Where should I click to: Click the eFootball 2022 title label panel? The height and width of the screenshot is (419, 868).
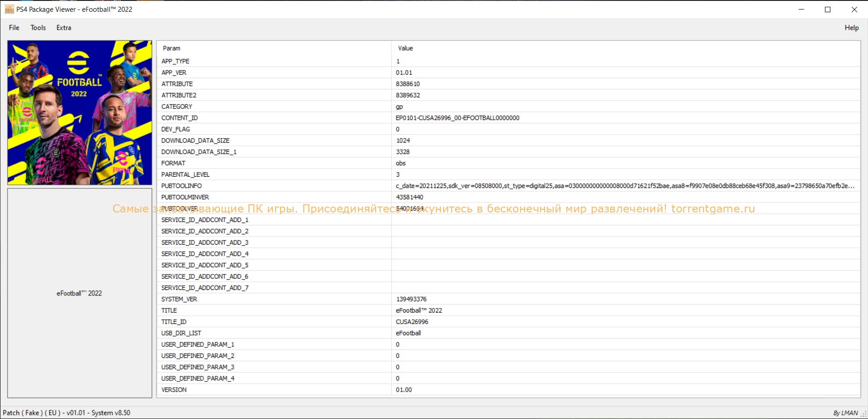click(x=79, y=293)
